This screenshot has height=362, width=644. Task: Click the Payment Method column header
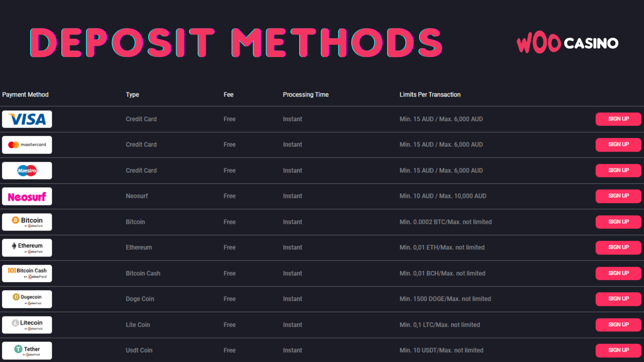(25, 95)
